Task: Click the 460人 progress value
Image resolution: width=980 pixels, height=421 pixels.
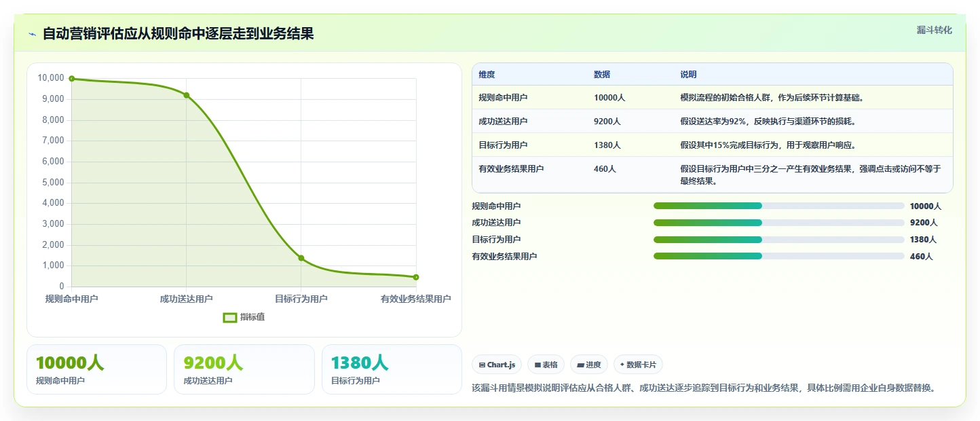Action: pos(922,257)
